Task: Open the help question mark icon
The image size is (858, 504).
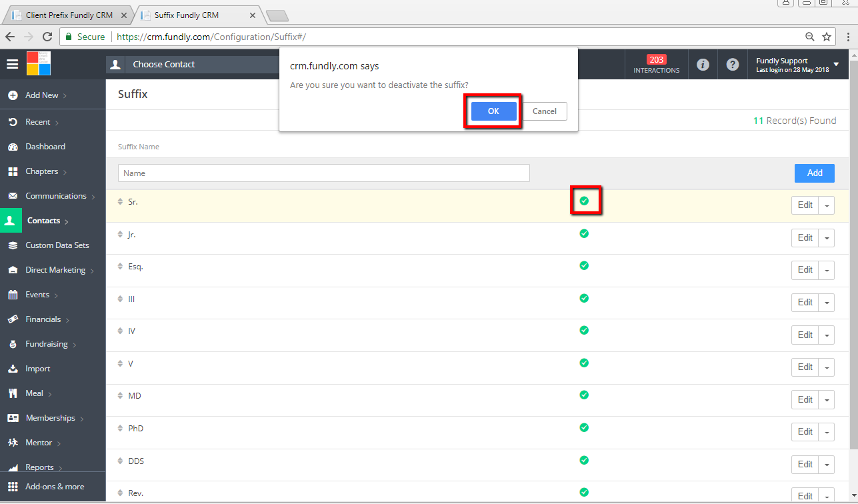Action: click(733, 65)
